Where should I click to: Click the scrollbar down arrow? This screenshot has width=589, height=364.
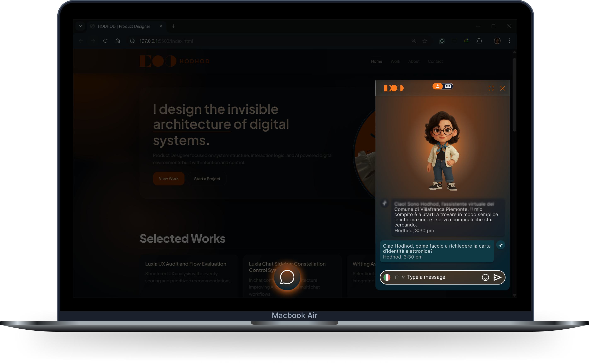(x=514, y=295)
